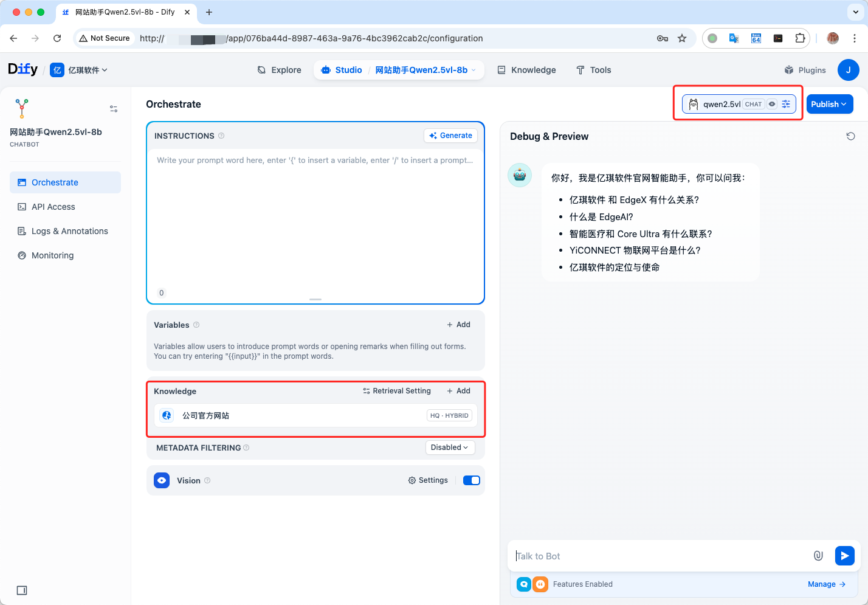Click Generate in the Instructions panel

pyautogui.click(x=450, y=136)
